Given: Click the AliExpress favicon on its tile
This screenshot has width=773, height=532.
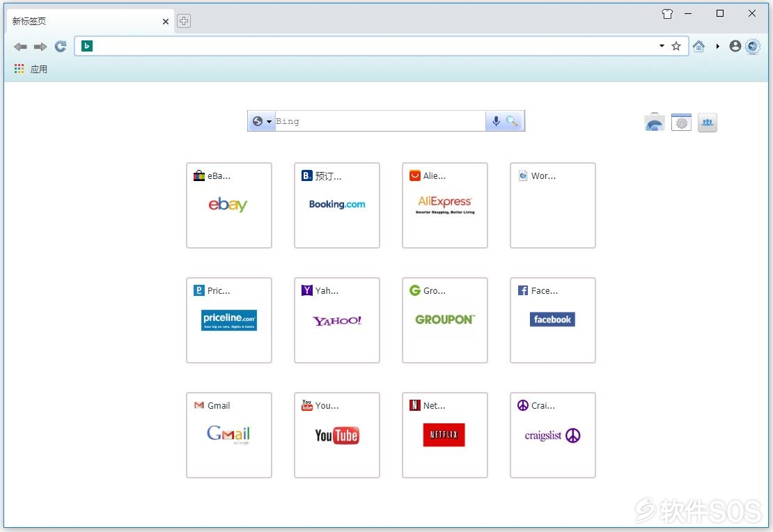Looking at the screenshot, I should tap(415, 175).
